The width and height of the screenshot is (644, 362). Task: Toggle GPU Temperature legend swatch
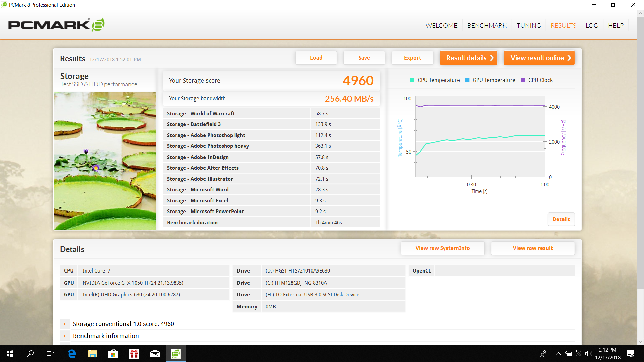pos(467,80)
